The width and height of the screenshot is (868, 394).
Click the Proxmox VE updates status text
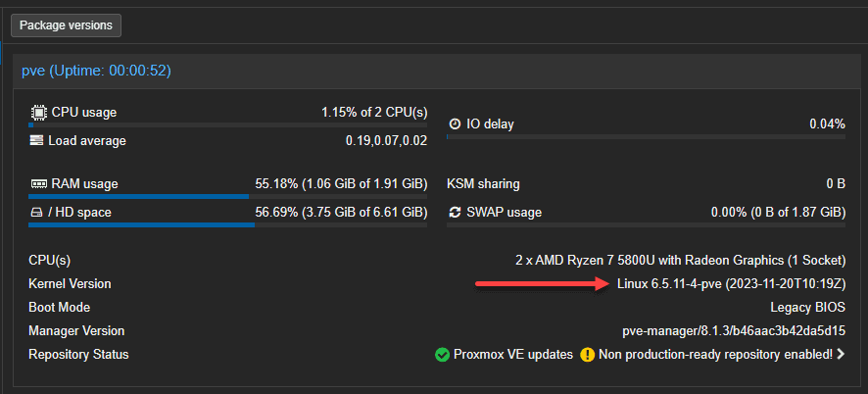(512, 355)
